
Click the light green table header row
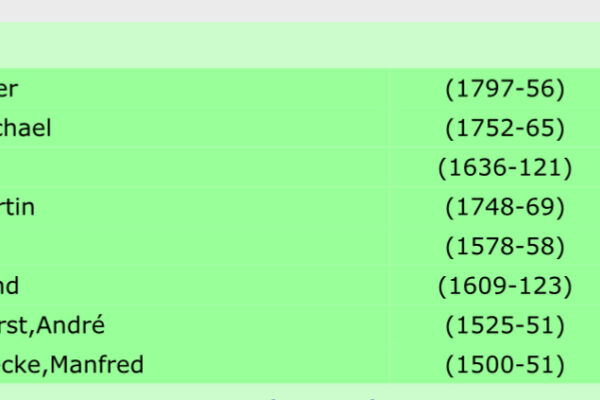[300, 46]
